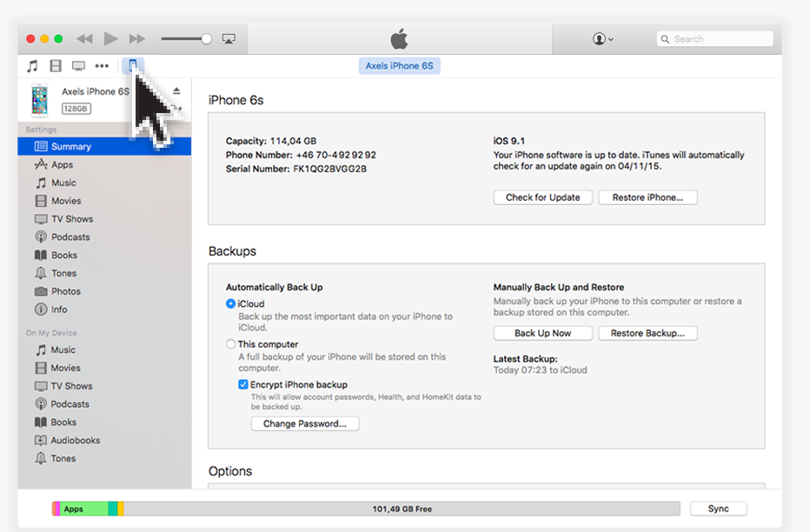Adjust the volume slider knob

pyautogui.click(x=206, y=39)
